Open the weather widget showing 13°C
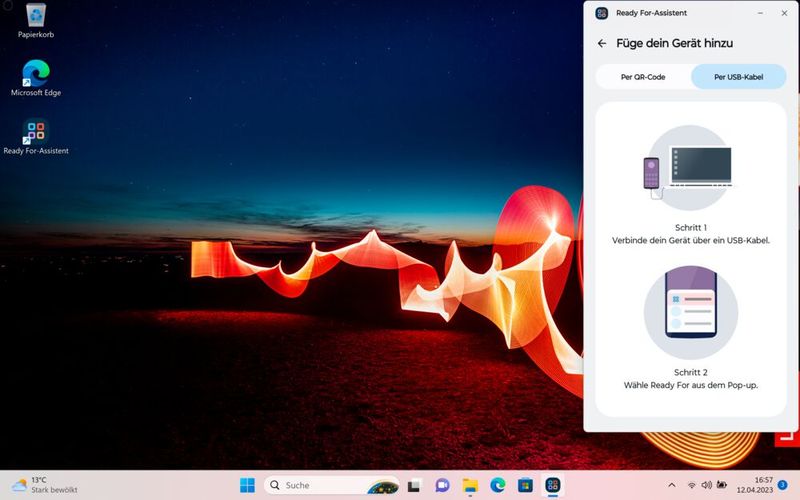The height and width of the screenshot is (500, 800). tap(45, 485)
